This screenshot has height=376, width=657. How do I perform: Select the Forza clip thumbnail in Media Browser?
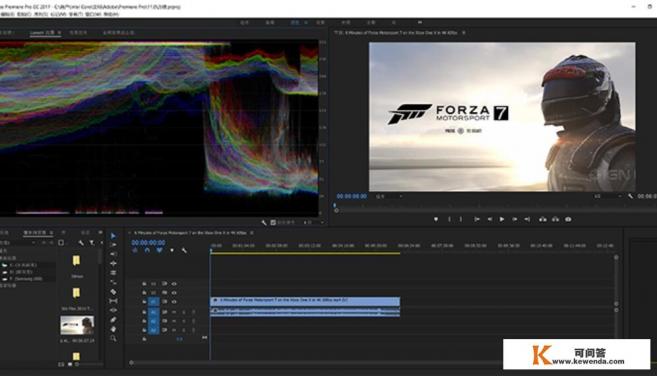click(77, 325)
